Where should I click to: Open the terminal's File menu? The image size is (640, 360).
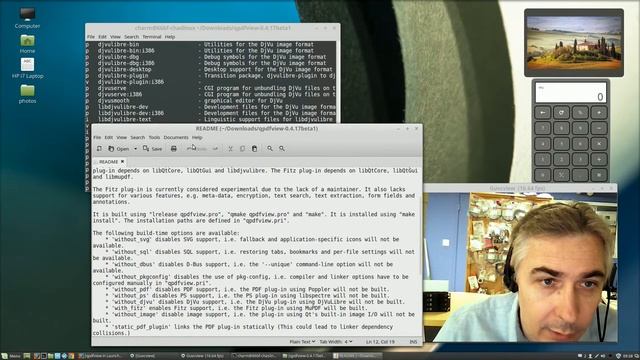pyautogui.click(x=91, y=37)
